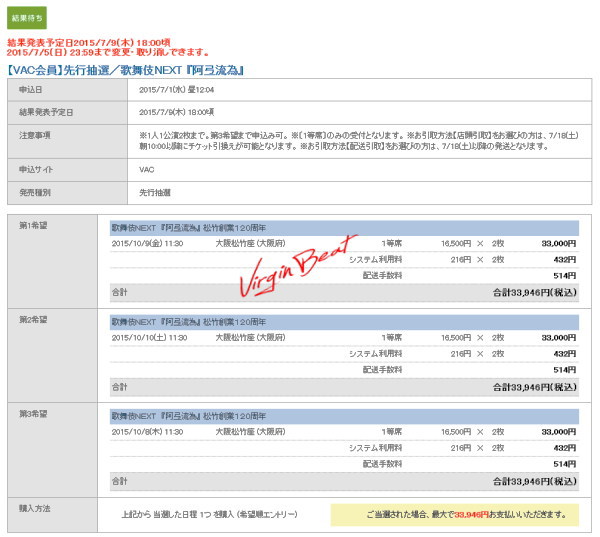Click 33,000円 subtotal in 第2希望
The height and width of the screenshot is (537, 600).
[x=559, y=338]
